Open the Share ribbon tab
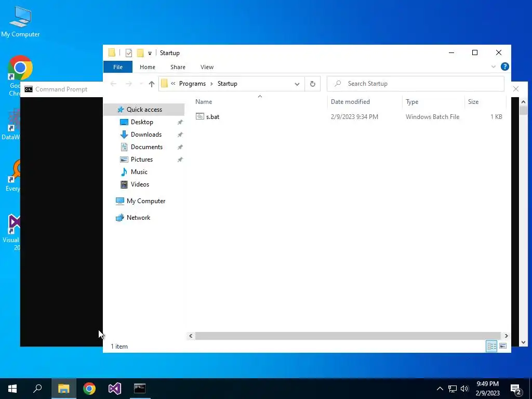Image resolution: width=532 pixels, height=399 pixels. pos(178,67)
